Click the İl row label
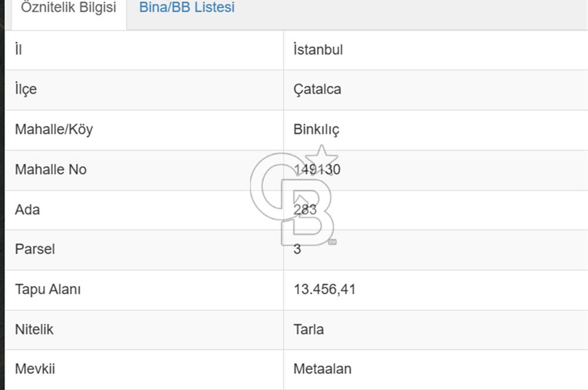Viewport: 588px width, 390px height. (18, 49)
